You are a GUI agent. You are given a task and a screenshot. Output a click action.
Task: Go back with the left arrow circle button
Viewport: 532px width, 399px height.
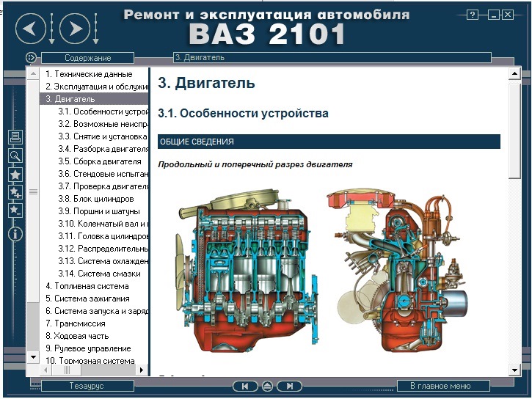click(x=31, y=29)
